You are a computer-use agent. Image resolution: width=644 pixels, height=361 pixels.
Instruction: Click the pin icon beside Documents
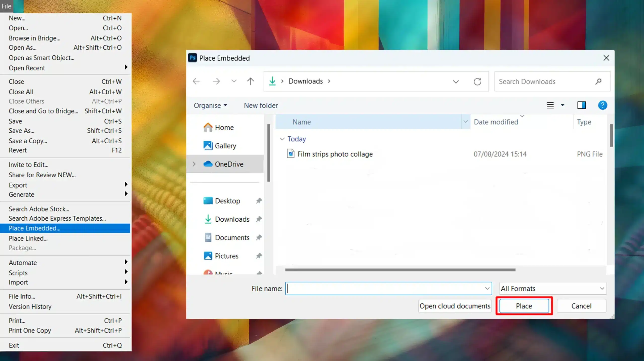(259, 237)
